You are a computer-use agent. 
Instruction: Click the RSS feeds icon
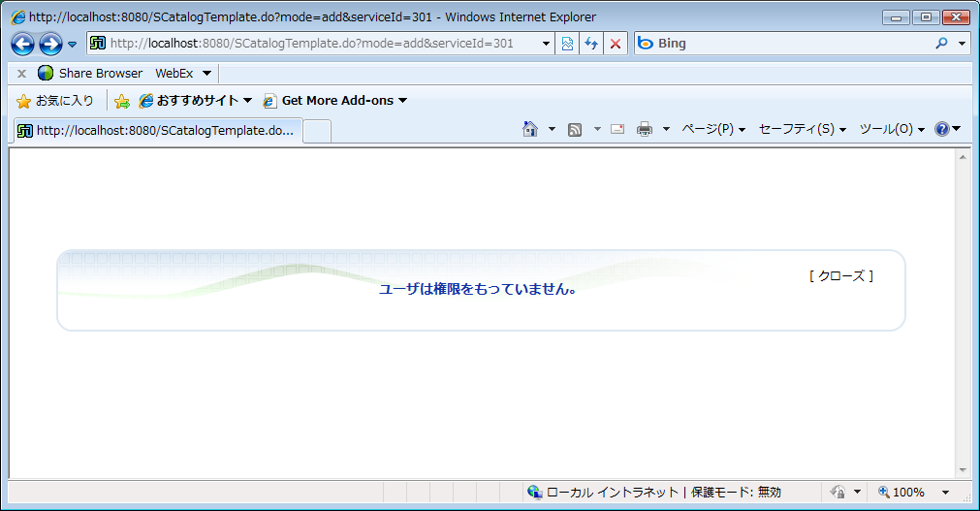pos(575,130)
